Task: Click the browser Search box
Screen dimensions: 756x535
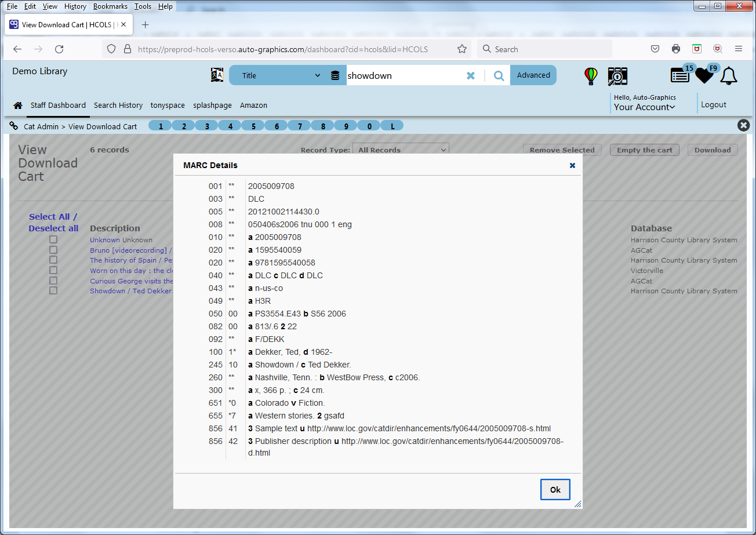Action: tap(544, 49)
